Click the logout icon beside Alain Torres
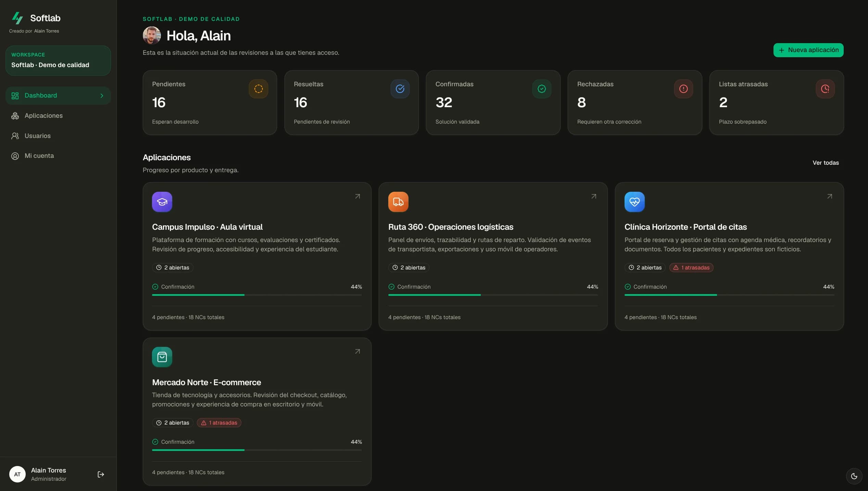Viewport: 868px width, 491px height. tap(101, 474)
